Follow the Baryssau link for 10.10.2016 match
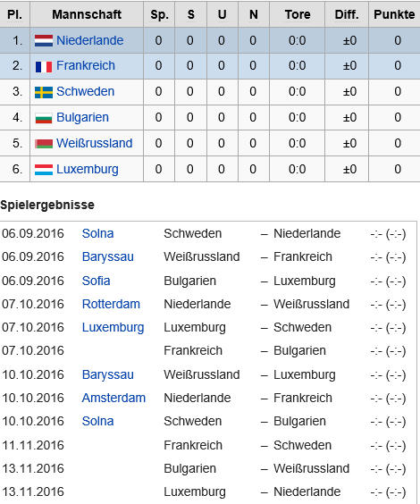 [107, 374]
